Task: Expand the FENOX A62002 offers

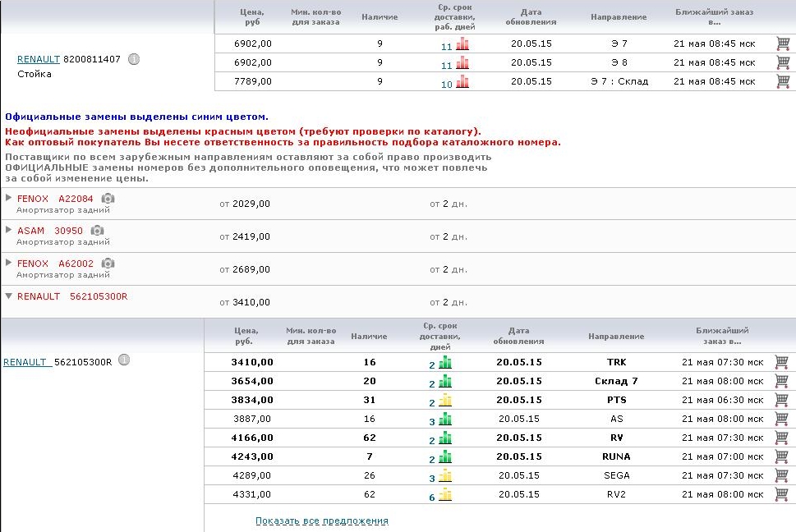Action: (9, 262)
